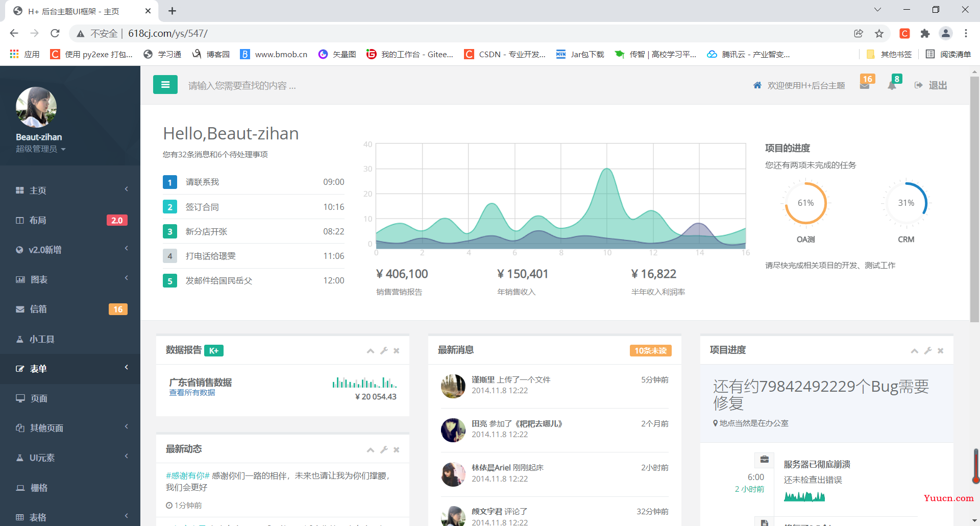Viewport: 980px width, 526px height.
Task: Click the #感谢有你# hashtag link
Action: tap(187, 475)
